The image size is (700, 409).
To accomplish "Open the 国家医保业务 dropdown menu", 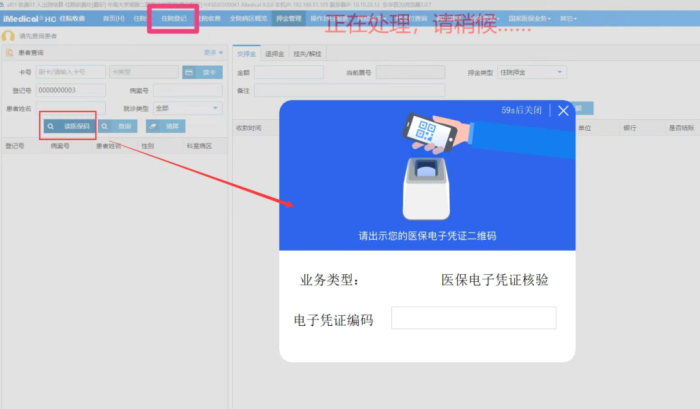I will tap(529, 19).
